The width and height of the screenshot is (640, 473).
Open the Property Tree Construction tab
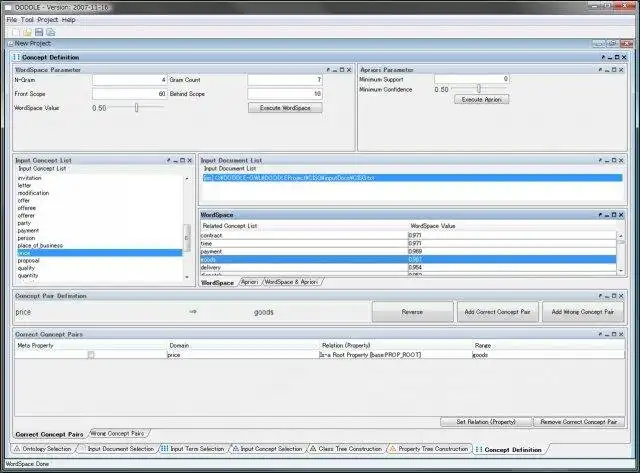pyautogui.click(x=429, y=449)
